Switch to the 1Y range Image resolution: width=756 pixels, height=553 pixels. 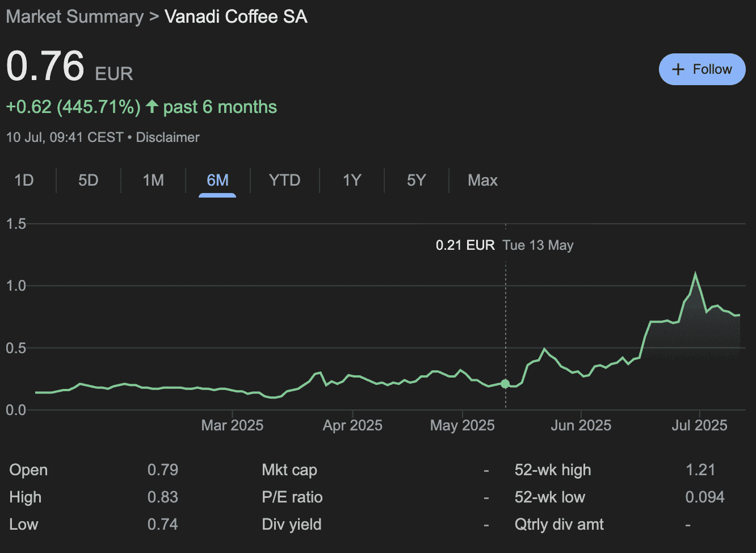352,181
